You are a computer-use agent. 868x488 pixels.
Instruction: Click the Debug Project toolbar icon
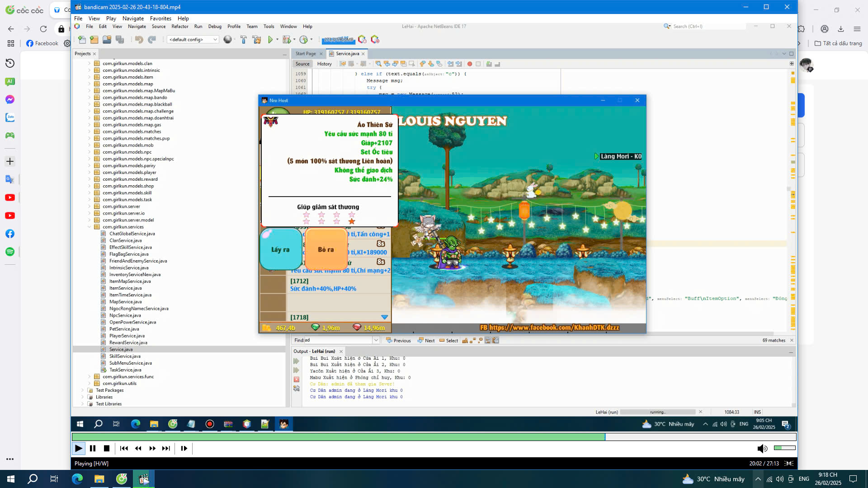pos(287,40)
